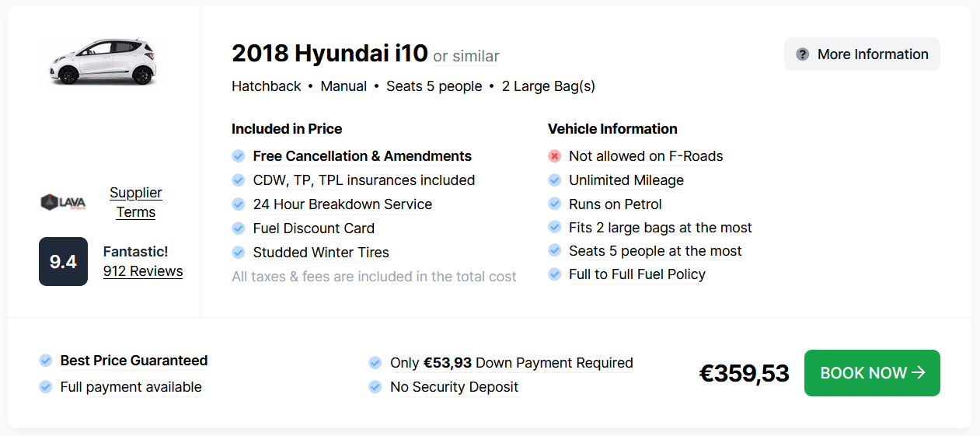Viewport: 980px width, 436px height.
Task: Click the 9.4 rating score badge
Action: point(63,262)
